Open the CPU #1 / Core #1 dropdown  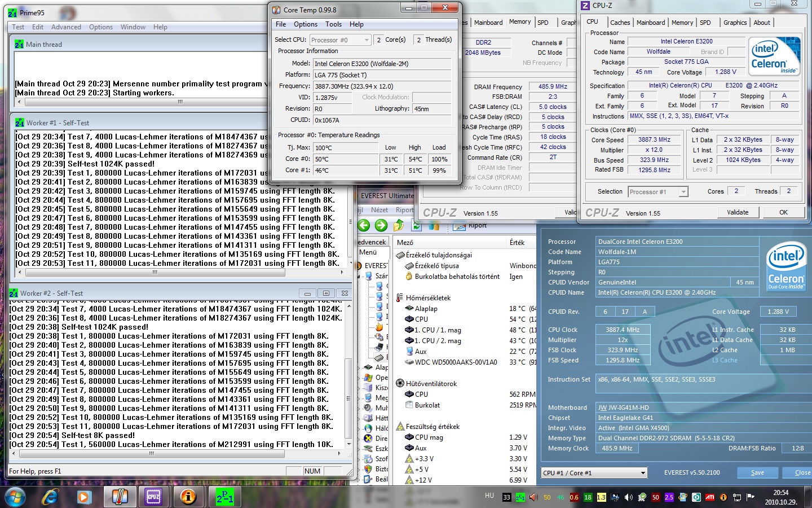pyautogui.click(x=594, y=473)
